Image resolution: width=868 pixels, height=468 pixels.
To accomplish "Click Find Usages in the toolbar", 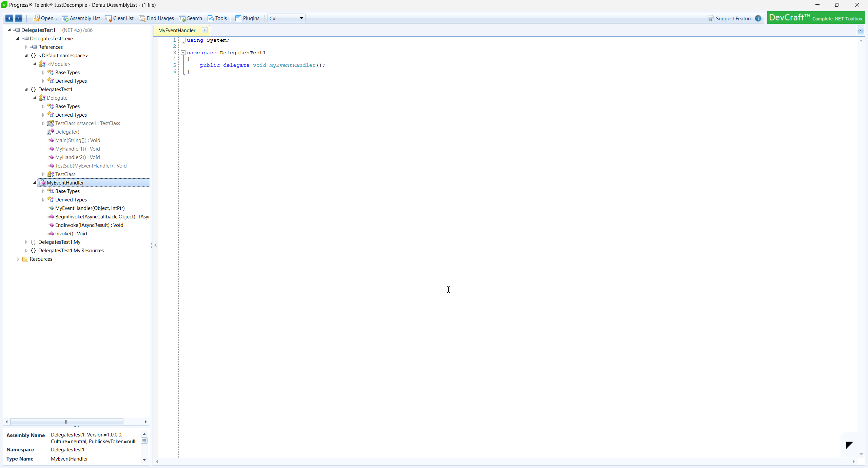I will pyautogui.click(x=156, y=18).
